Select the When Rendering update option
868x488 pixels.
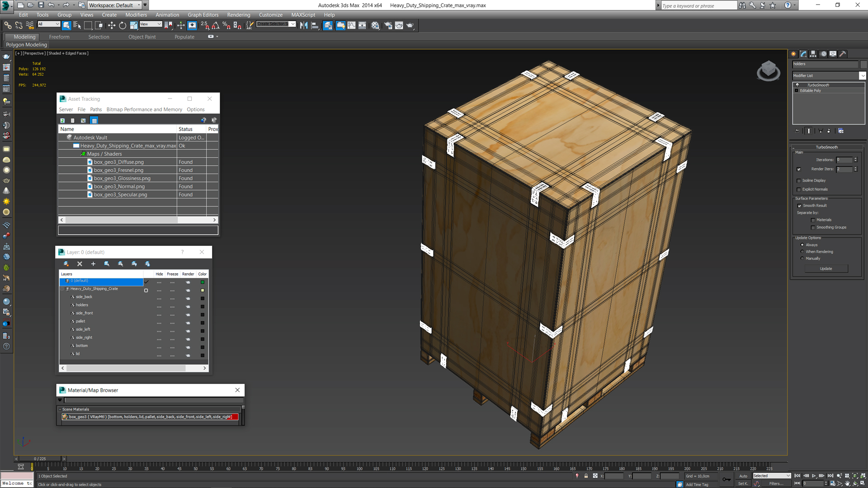(802, 252)
